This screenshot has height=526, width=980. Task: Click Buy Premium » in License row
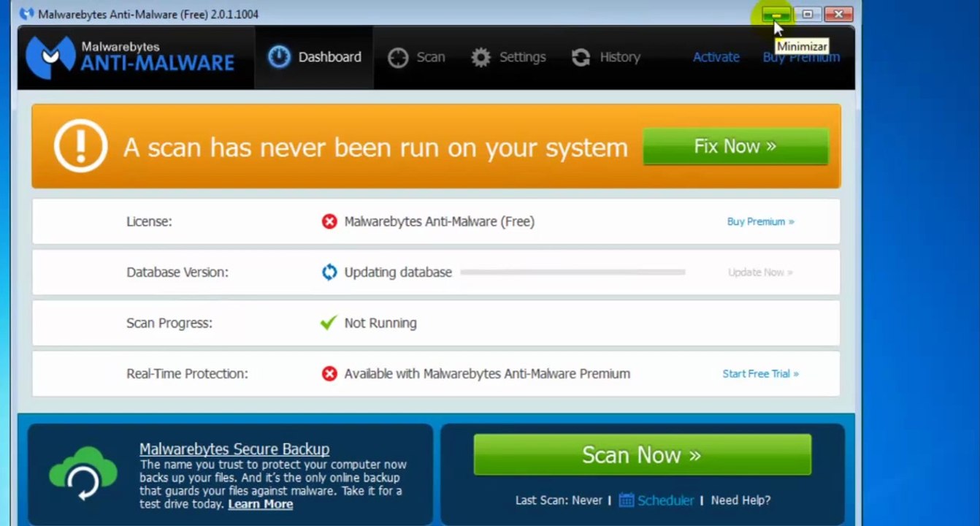761,221
